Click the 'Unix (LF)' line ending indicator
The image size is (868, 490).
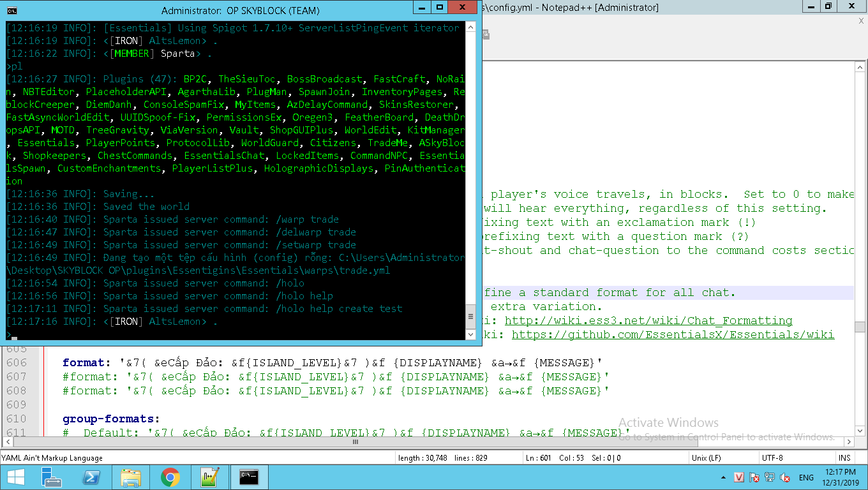click(707, 457)
